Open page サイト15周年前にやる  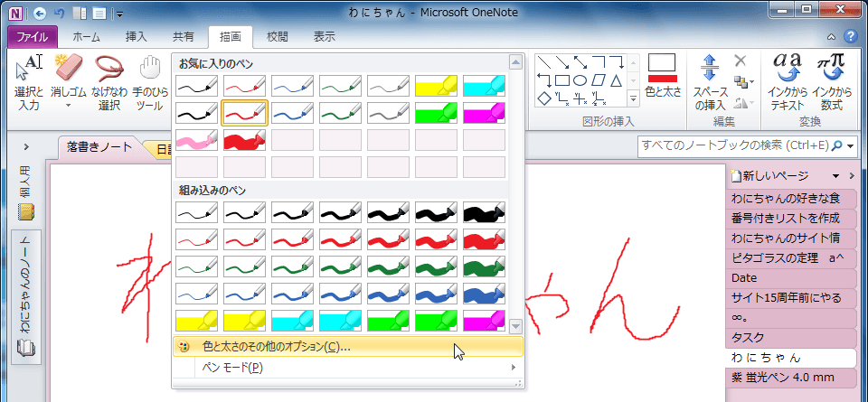pos(790,298)
